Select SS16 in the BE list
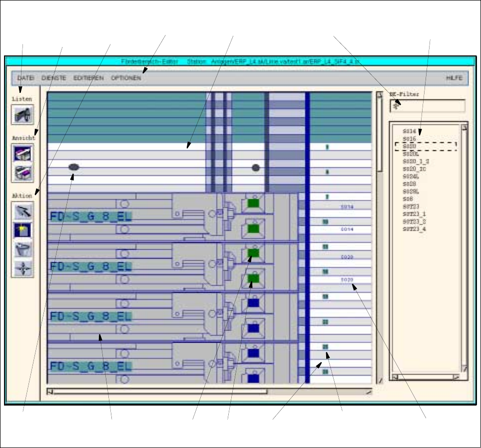Image resolution: width=481 pixels, height=448 pixels. click(409, 139)
